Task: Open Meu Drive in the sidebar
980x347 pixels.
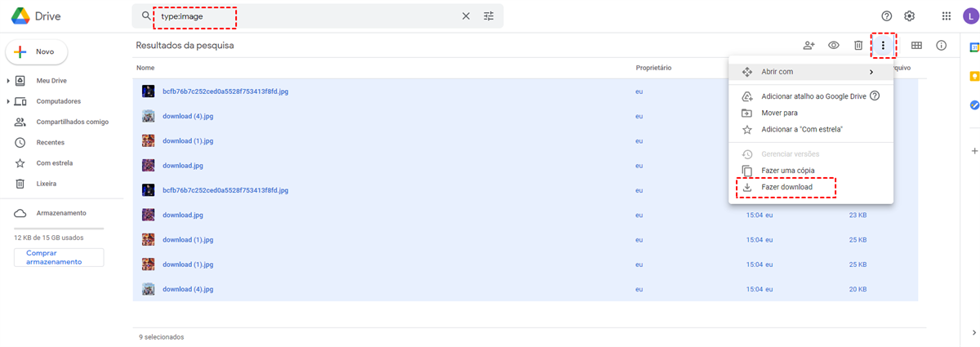Action: tap(51, 81)
